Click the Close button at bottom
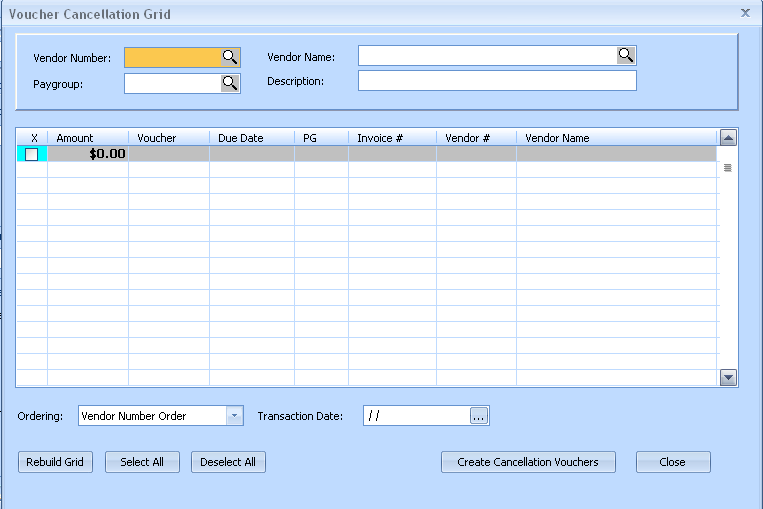Viewport: 763px width, 509px height. click(x=672, y=462)
